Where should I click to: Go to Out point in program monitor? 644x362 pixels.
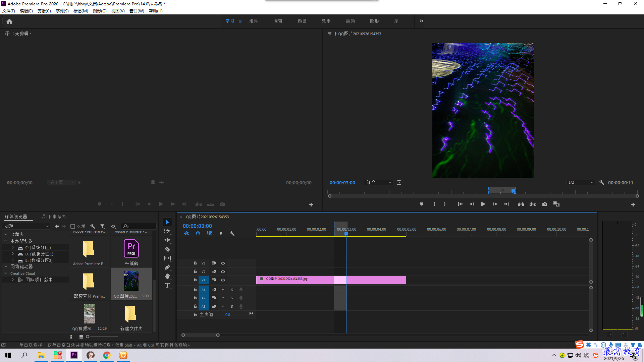[506, 204]
